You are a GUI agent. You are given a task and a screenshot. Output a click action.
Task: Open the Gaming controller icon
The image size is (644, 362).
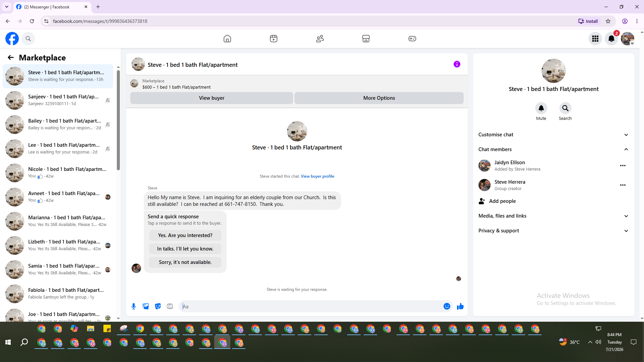point(412,39)
